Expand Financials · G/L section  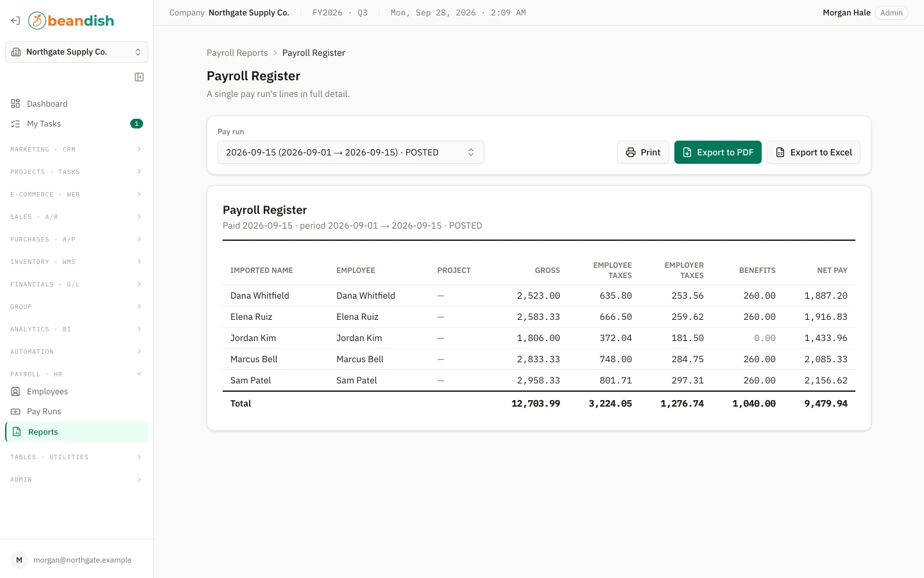[76, 284]
